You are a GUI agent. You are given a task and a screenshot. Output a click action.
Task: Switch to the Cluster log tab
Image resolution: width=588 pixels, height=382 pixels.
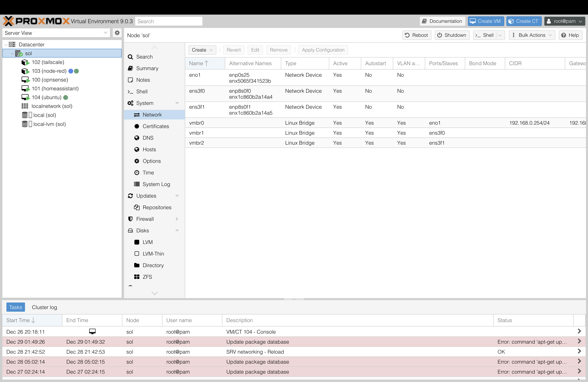coord(44,307)
